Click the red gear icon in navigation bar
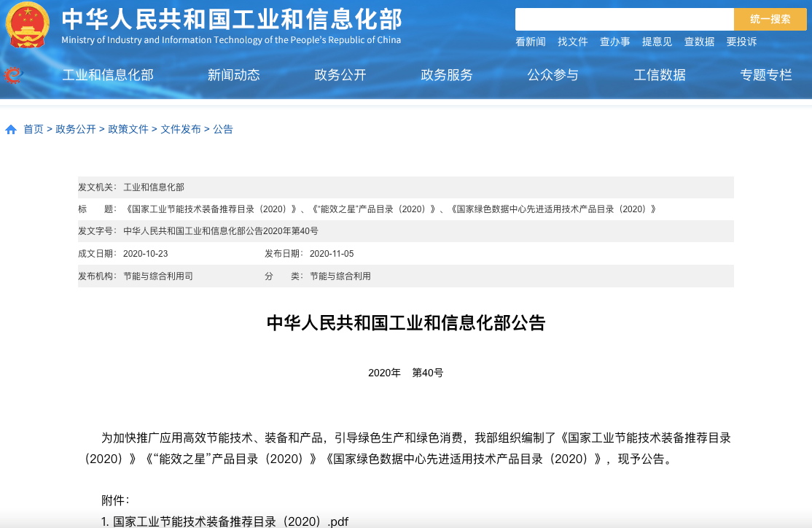812x528 pixels. [13, 74]
